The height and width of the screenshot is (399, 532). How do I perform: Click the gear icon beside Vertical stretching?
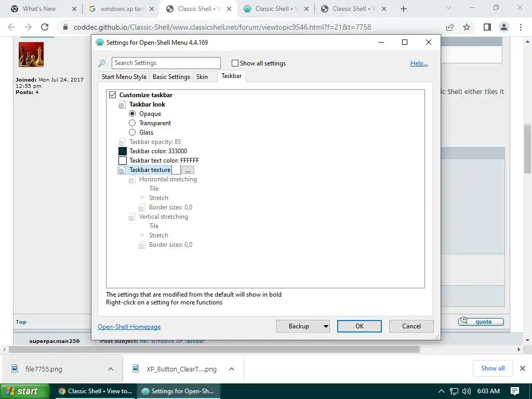(131, 217)
